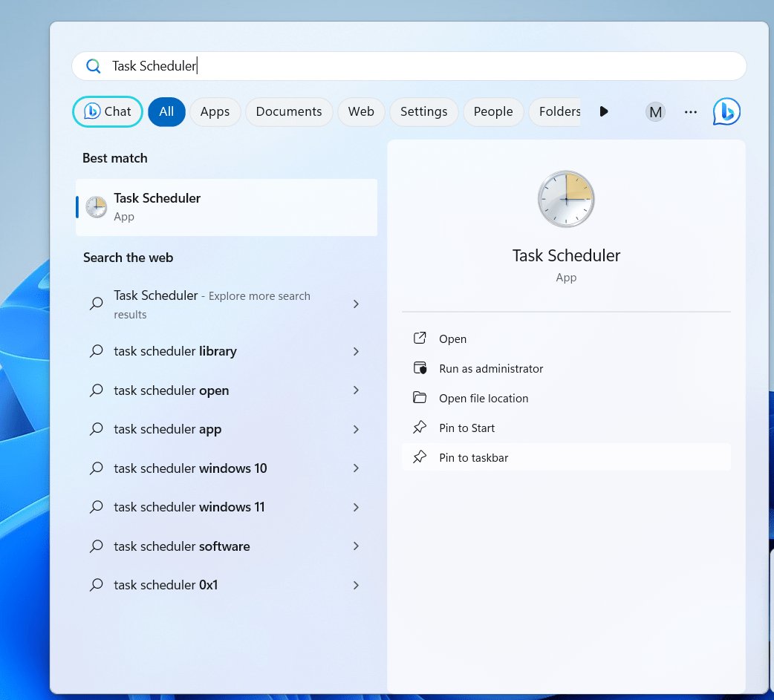774x700 pixels.
Task: Choose Pin to Start
Action: (566, 428)
